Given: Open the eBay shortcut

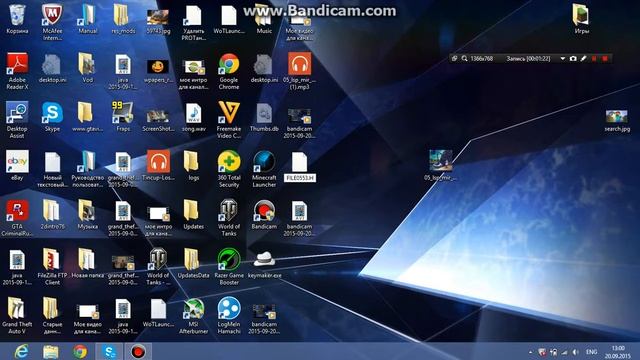Looking at the screenshot, I should tap(17, 166).
